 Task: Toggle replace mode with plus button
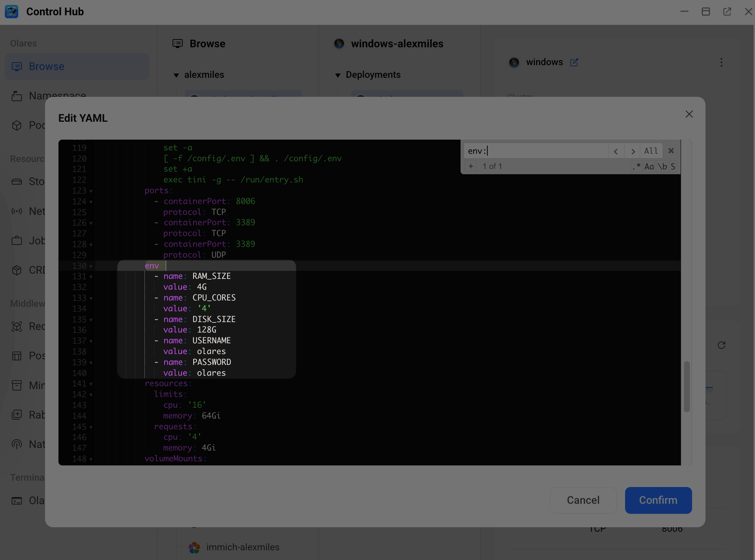(x=471, y=166)
